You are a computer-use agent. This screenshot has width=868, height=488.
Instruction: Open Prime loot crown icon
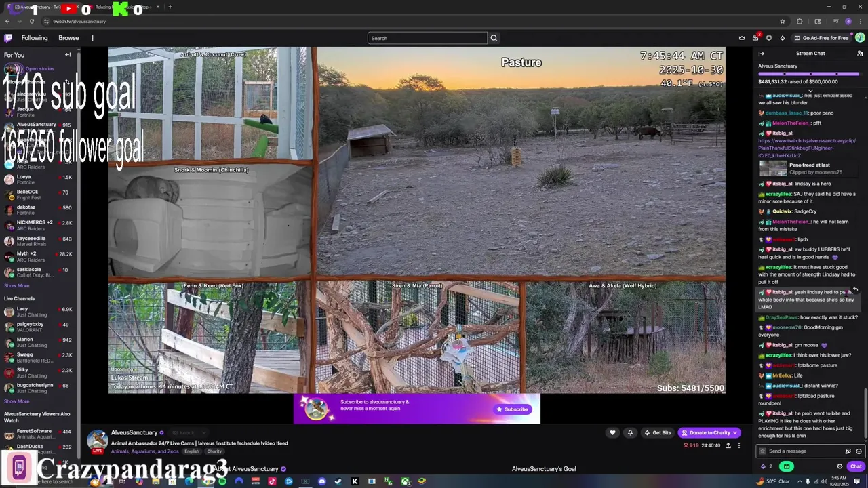742,38
